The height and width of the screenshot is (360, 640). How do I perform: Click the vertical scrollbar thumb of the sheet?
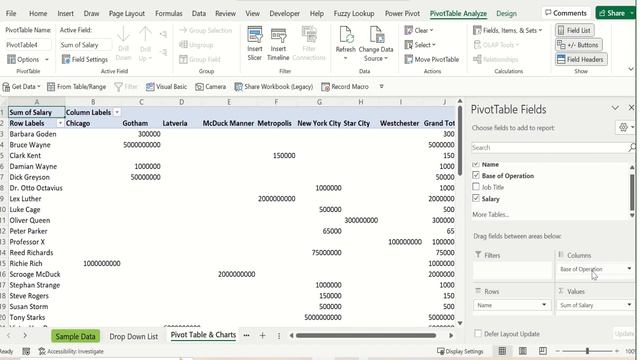460,141
